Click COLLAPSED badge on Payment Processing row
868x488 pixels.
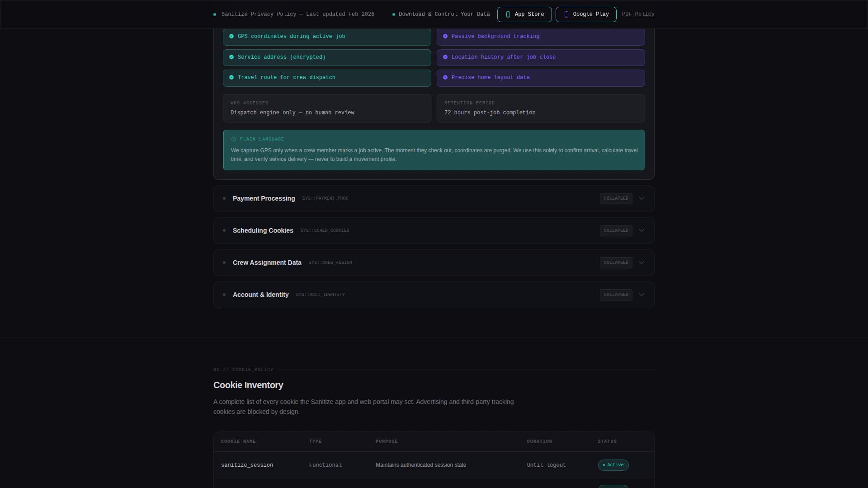pos(616,198)
